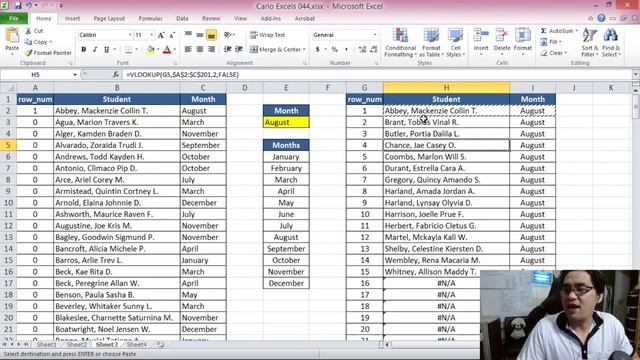Click the Insert cells icon

coord(481,36)
